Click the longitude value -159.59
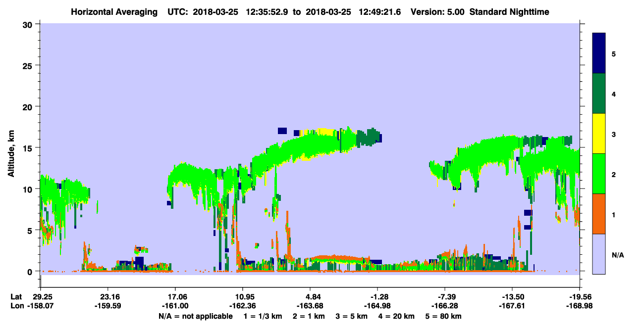This screenshot has height=330, width=644. click(107, 306)
